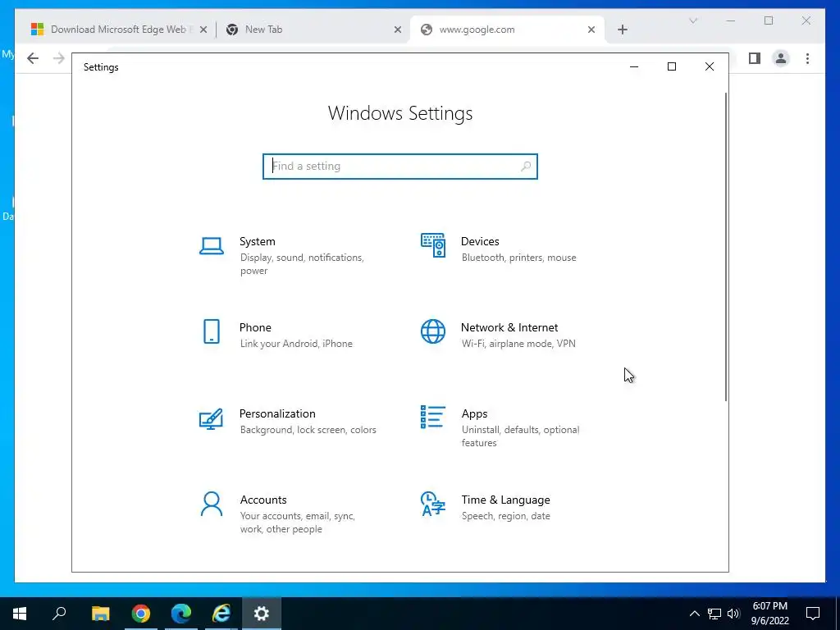Open the Action Center notifications icon
The image size is (840, 630).
click(x=813, y=614)
